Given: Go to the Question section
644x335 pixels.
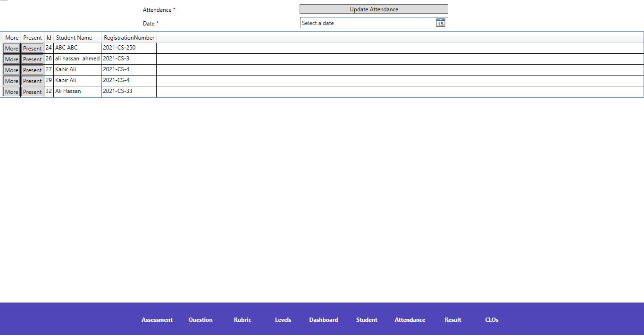Looking at the screenshot, I should (x=201, y=320).
